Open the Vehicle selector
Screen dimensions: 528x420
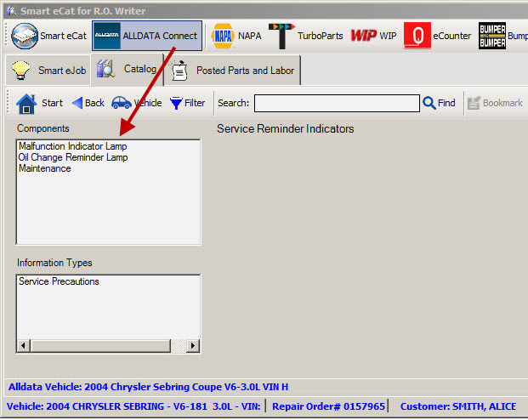point(136,103)
